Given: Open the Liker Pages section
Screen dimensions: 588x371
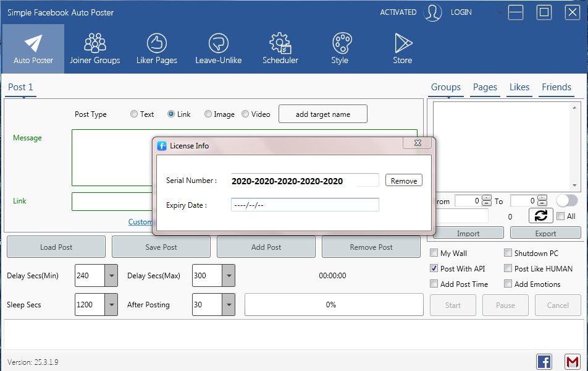Looking at the screenshot, I should click(x=157, y=49).
